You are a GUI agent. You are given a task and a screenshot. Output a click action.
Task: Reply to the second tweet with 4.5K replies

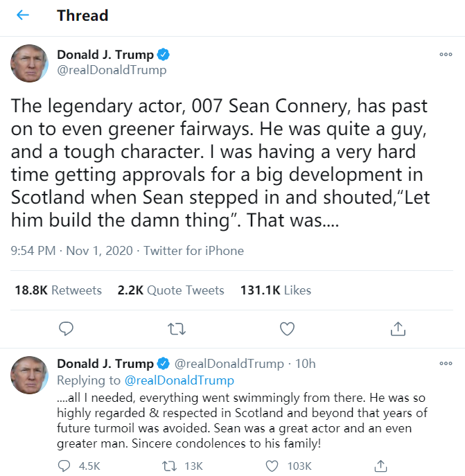[x=66, y=466]
